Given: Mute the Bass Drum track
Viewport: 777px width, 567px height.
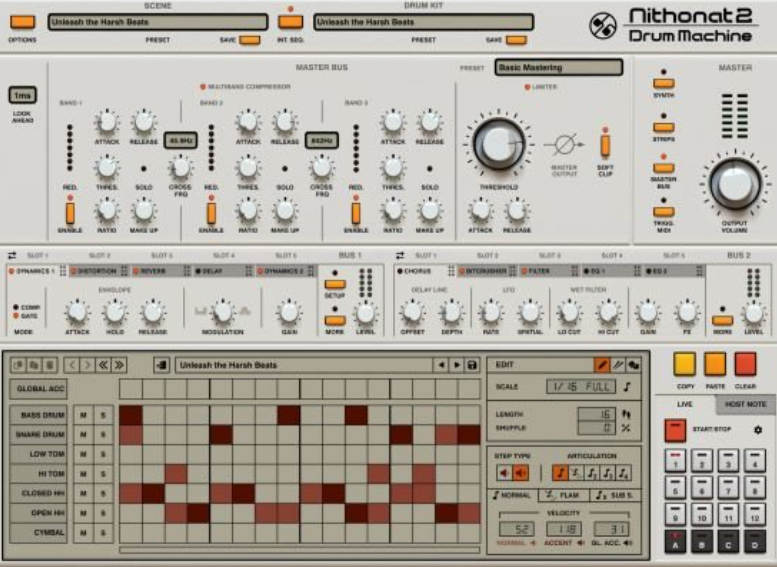Looking at the screenshot, I should point(83,415).
